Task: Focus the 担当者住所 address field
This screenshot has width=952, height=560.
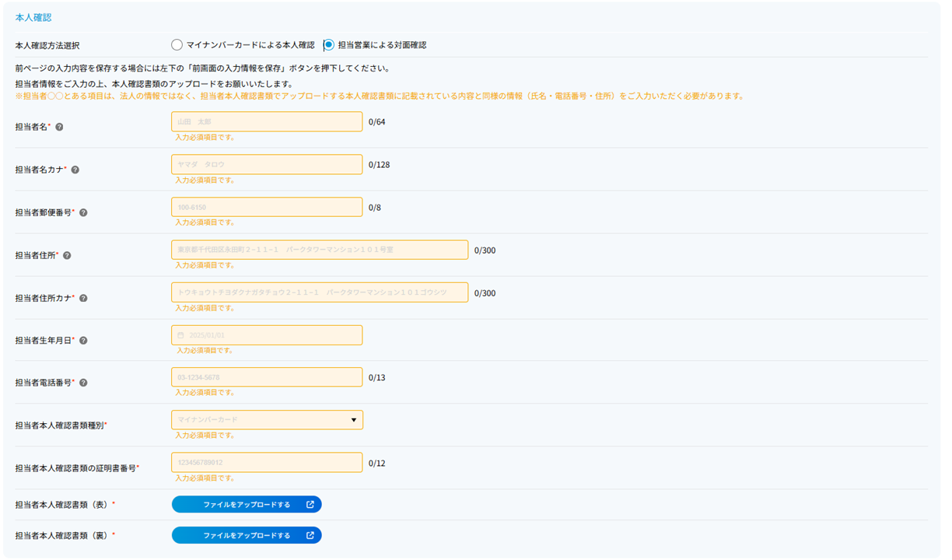Action: click(319, 250)
